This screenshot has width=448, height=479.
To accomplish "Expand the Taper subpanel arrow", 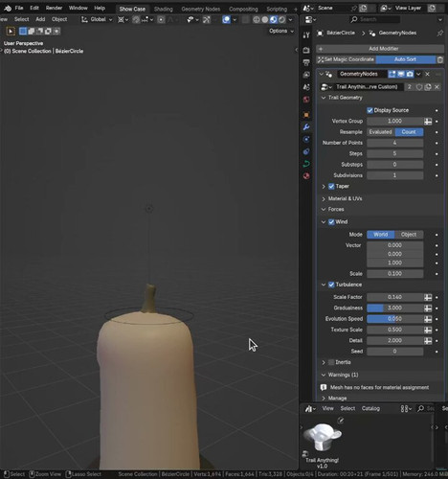I will 324,187.
